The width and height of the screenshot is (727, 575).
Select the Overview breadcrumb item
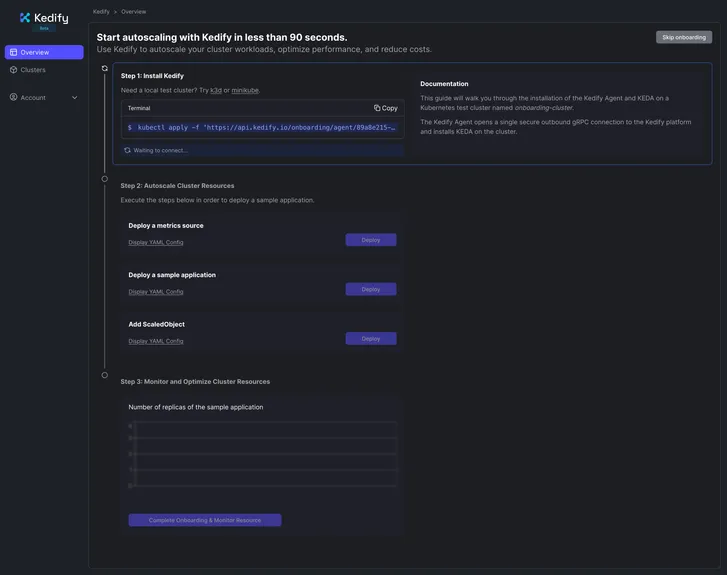133,11
